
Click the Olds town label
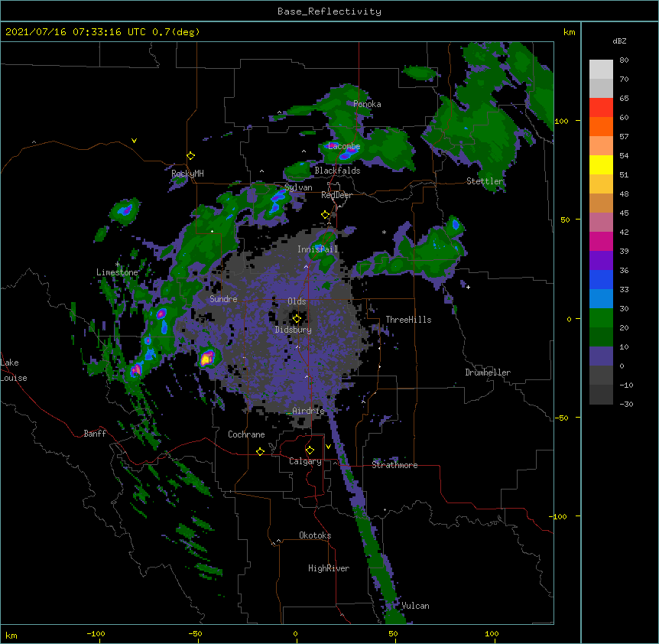click(297, 301)
